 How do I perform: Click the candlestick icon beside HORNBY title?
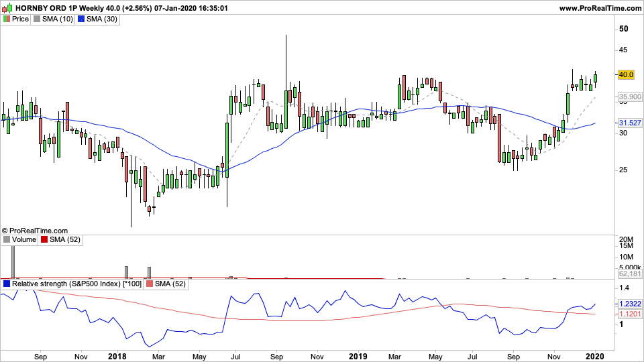click(7, 8)
